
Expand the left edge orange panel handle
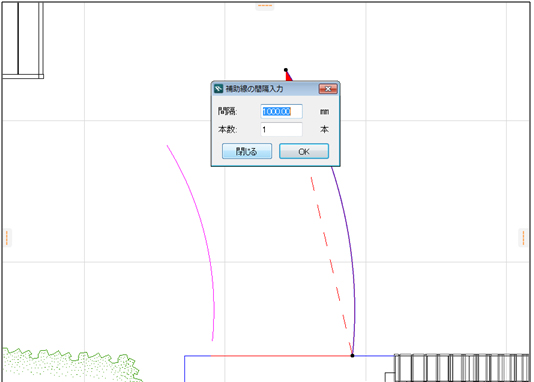click(7, 238)
